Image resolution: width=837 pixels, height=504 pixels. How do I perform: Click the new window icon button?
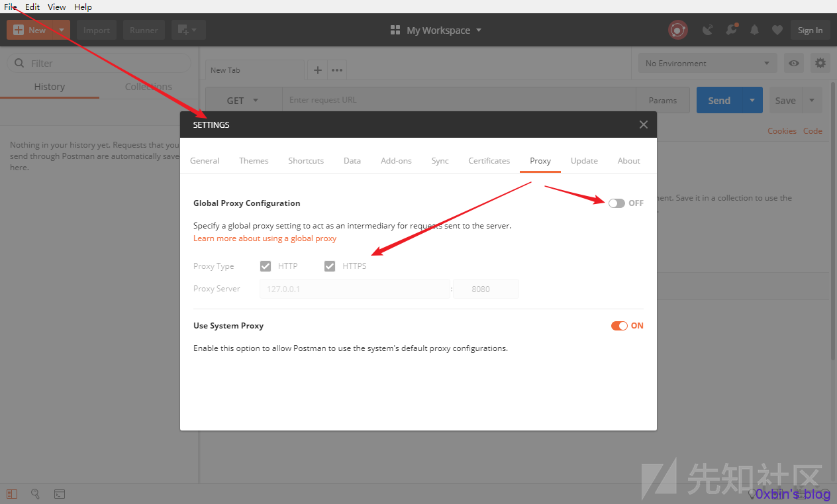(189, 30)
